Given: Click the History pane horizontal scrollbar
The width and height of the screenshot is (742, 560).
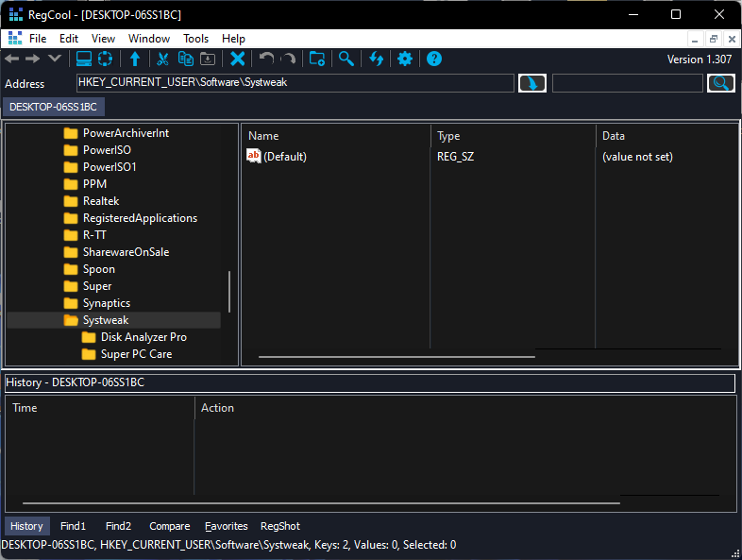Looking at the screenshot, I should 321,503.
